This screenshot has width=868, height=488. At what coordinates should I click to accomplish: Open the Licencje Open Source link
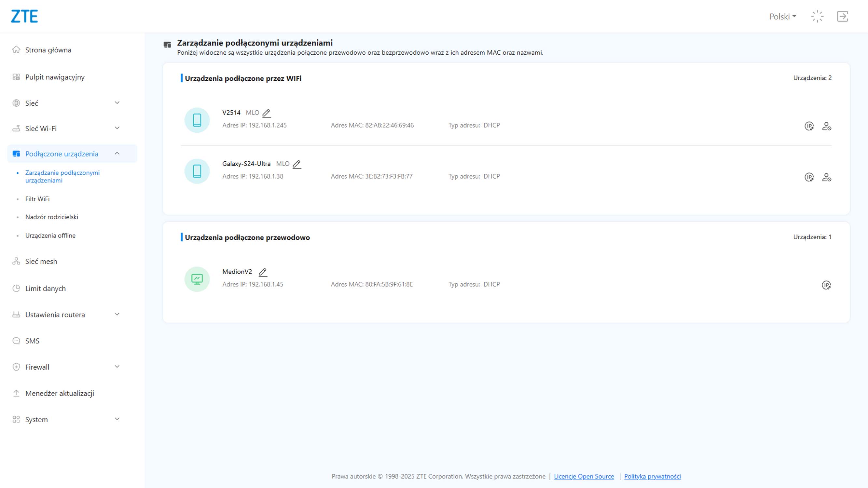[x=584, y=476]
